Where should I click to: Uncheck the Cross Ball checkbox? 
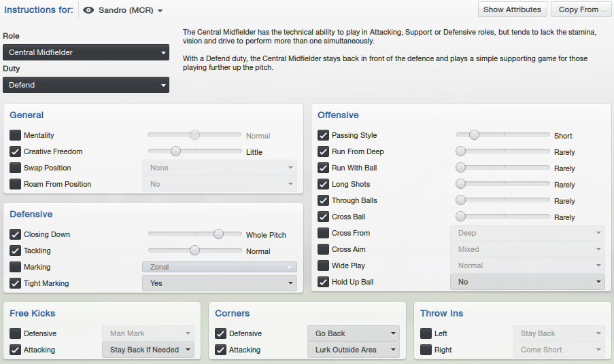(x=323, y=217)
